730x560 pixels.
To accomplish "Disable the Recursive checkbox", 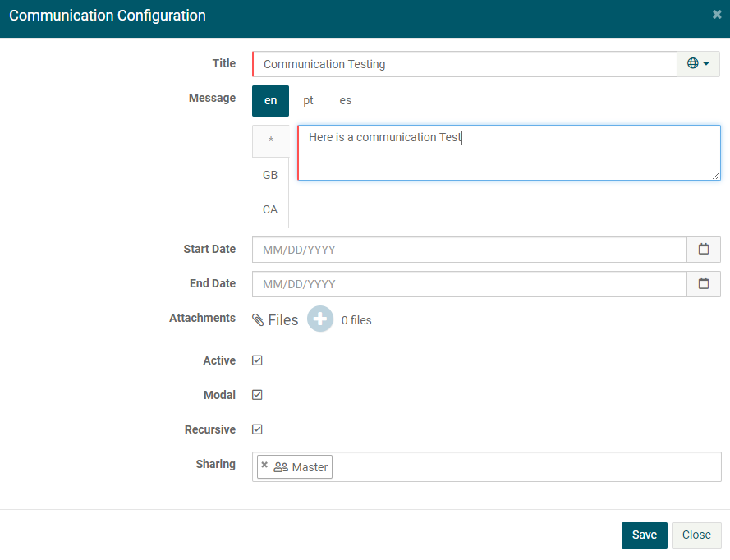I will click(x=257, y=429).
